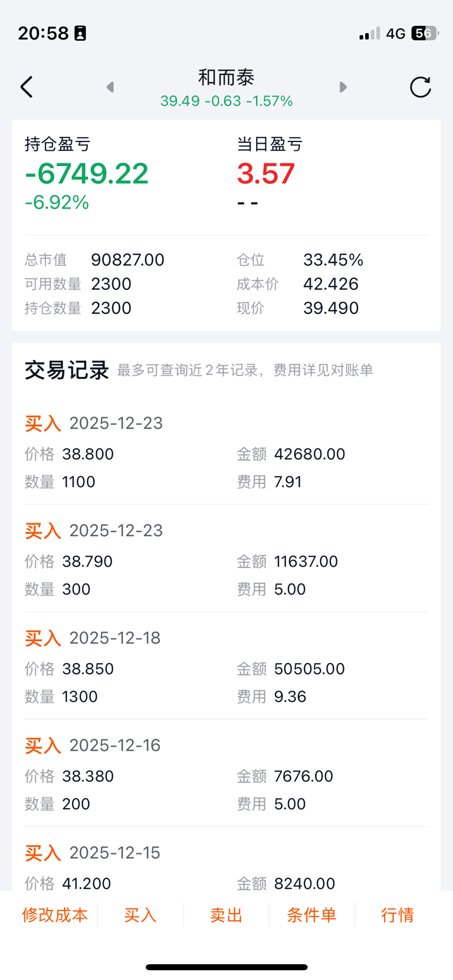Image resolution: width=453 pixels, height=980 pixels.
Task: Switch to next stock with right triangle
Action: click(343, 87)
